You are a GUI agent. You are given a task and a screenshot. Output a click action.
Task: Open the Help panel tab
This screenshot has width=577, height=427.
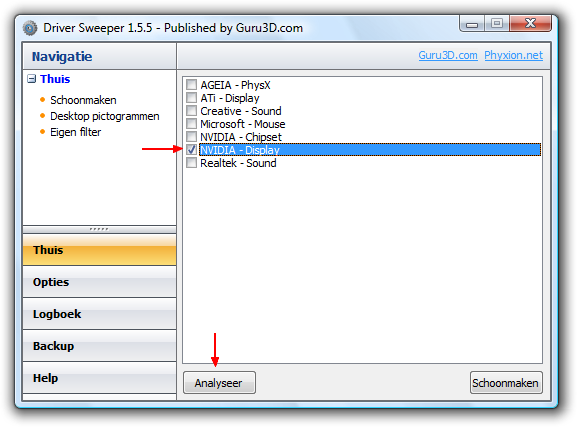[99, 378]
